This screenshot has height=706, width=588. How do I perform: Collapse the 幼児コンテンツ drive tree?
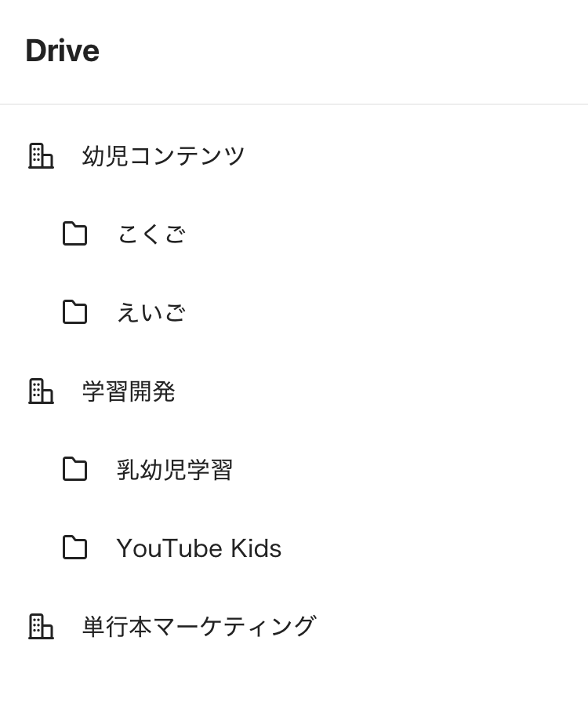pos(41,155)
